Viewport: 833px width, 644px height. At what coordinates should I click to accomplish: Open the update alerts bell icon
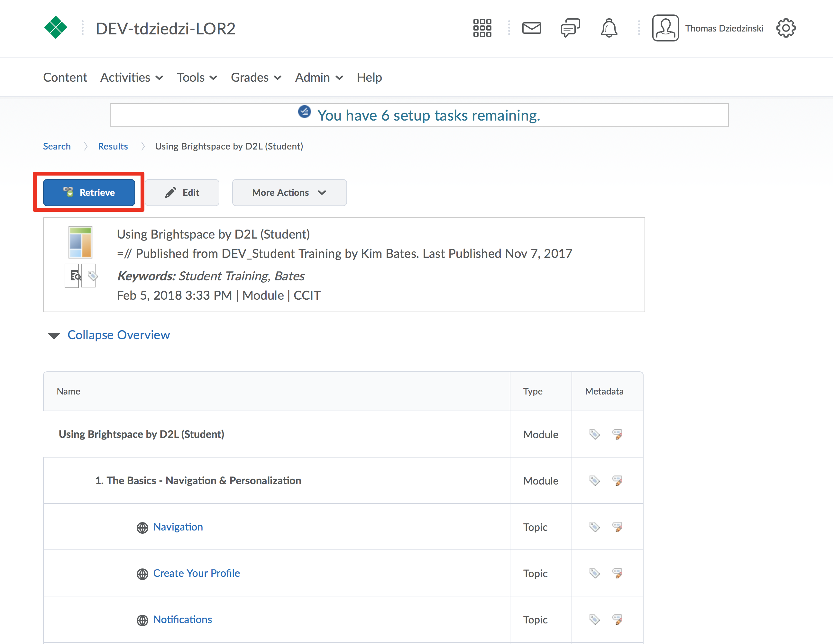[609, 28]
